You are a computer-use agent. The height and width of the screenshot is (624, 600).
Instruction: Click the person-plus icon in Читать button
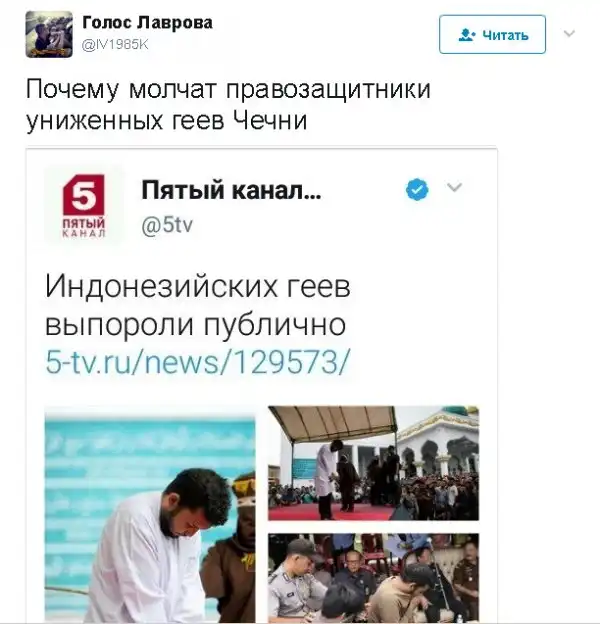466,35
